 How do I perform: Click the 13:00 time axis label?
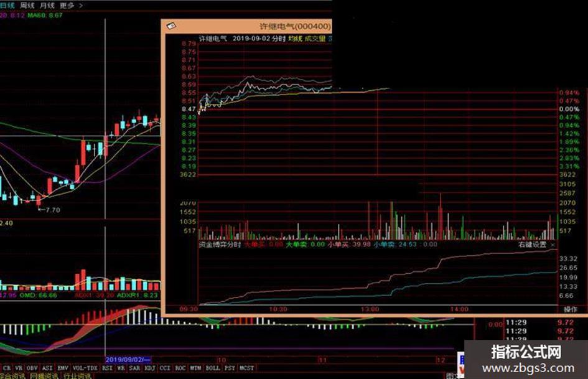pos(370,309)
